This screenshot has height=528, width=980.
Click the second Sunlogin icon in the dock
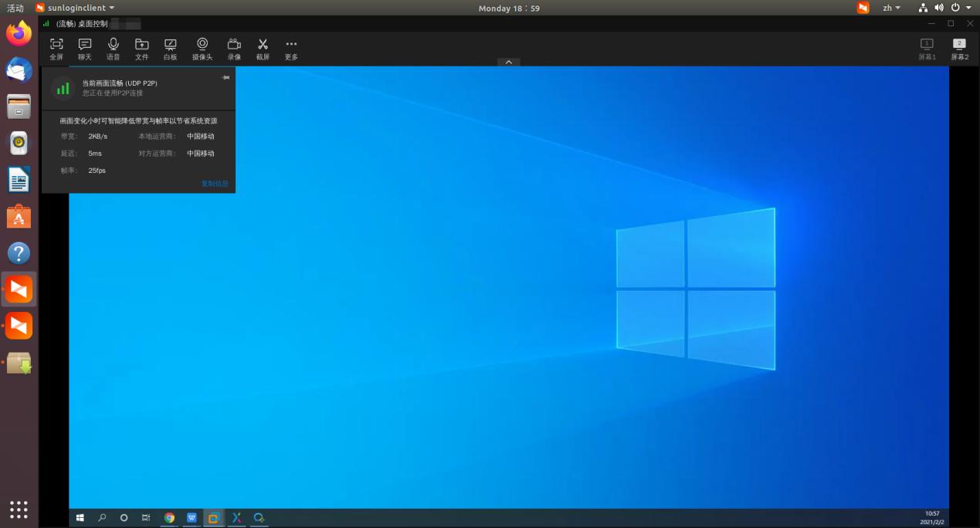(x=19, y=326)
